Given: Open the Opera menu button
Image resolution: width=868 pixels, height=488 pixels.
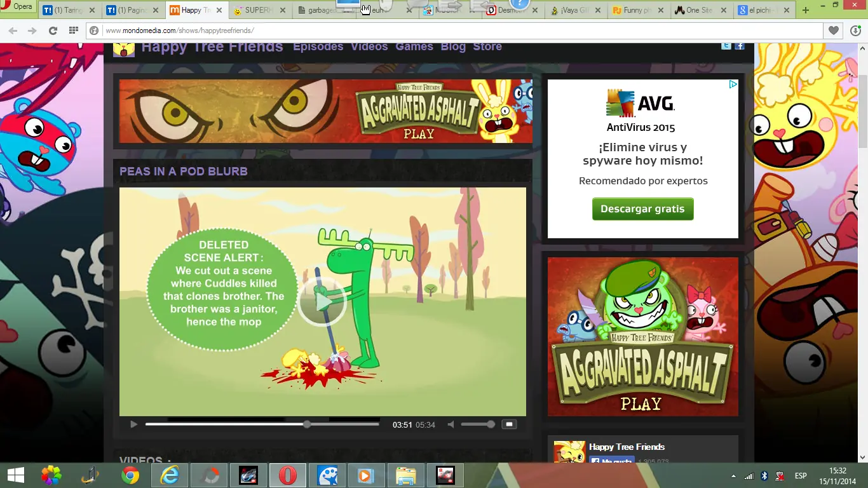Looking at the screenshot, I should [18, 7].
